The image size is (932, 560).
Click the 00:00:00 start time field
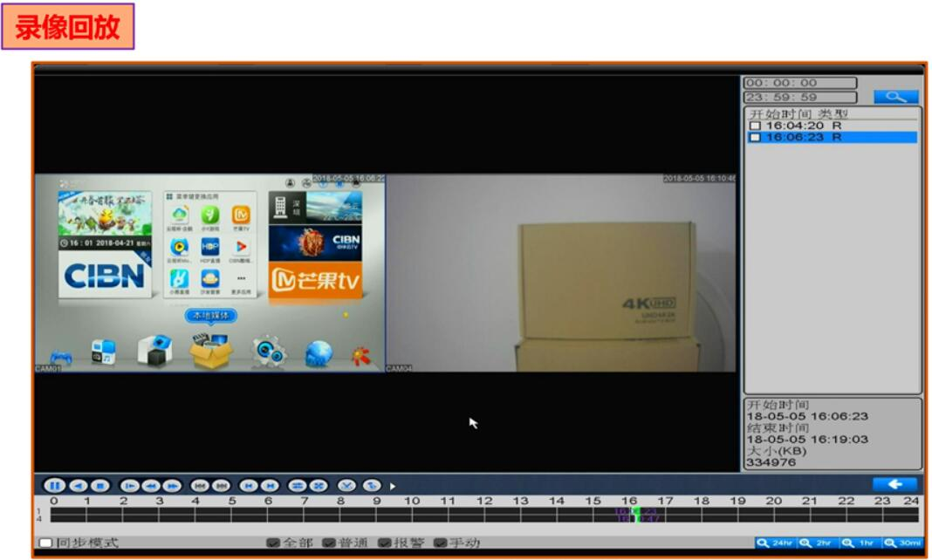tap(799, 83)
